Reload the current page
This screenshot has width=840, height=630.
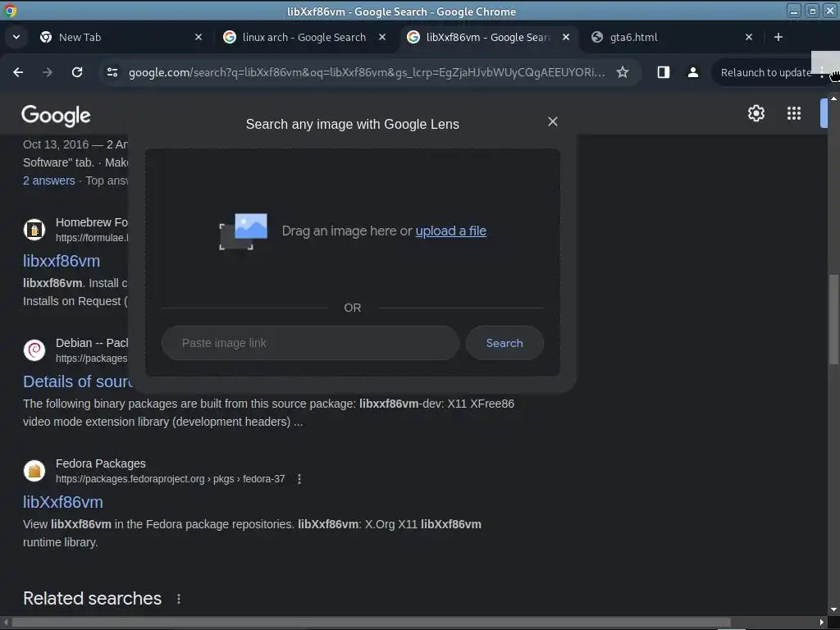coord(77,72)
